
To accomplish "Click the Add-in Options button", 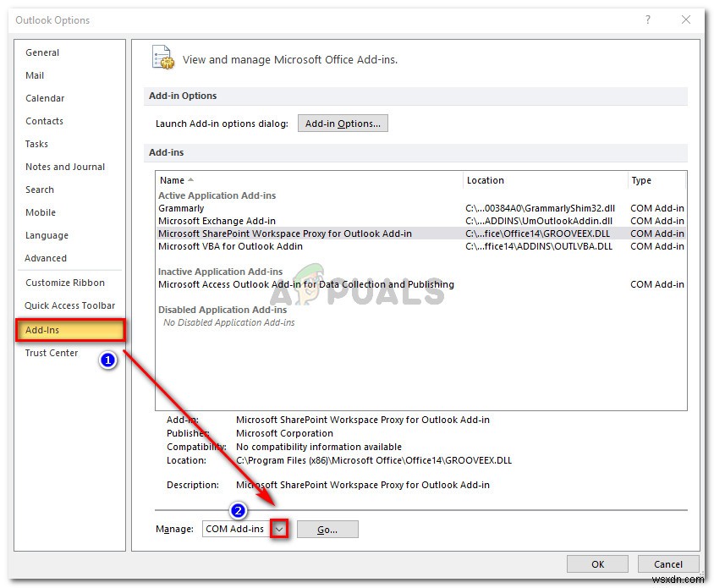I will 343,123.
